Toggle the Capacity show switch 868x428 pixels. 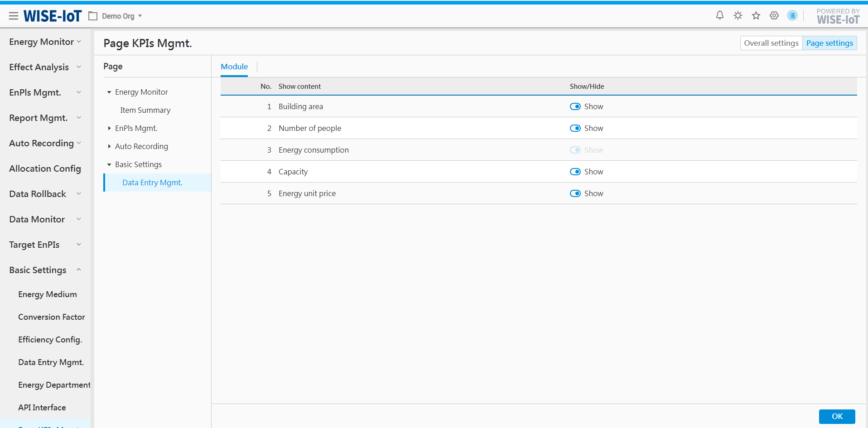click(575, 172)
